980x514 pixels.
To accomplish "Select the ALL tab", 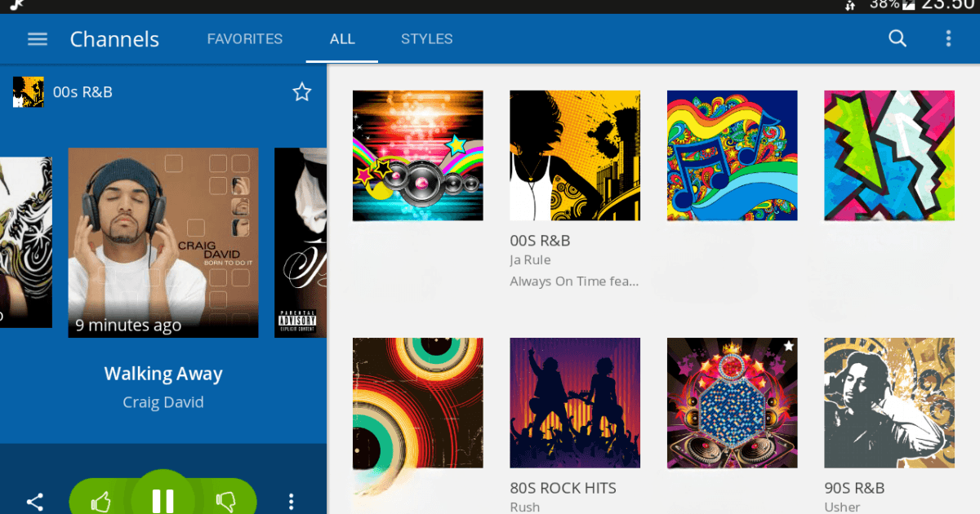I will 342,38.
